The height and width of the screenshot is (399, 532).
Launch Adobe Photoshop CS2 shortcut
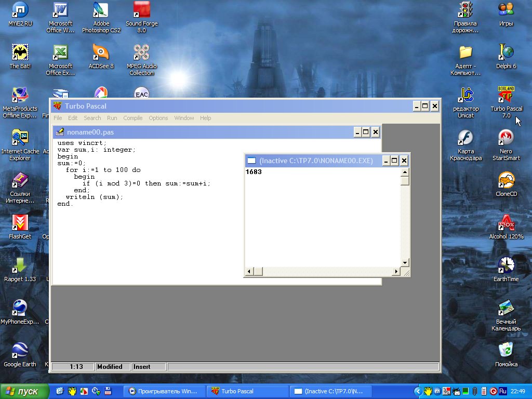[101, 10]
